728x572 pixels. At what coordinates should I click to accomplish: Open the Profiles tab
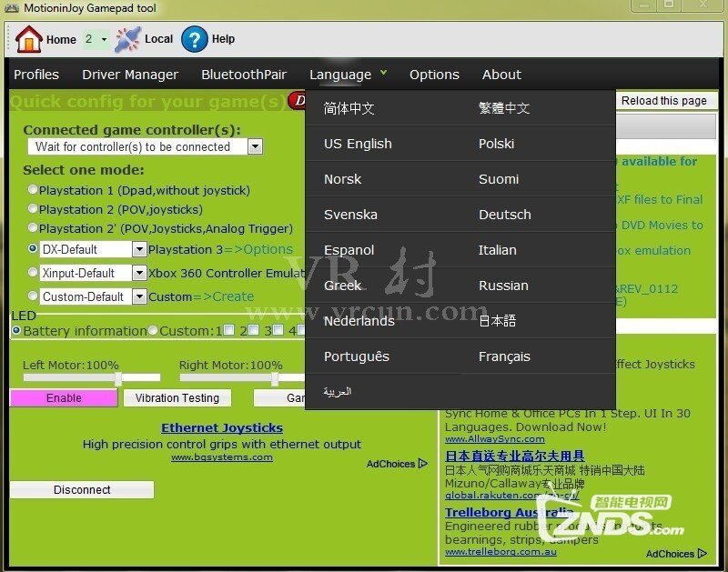pos(36,75)
